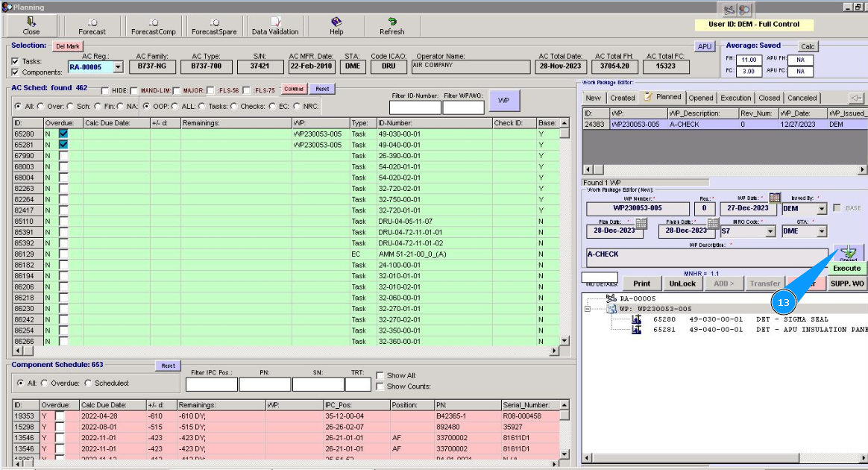This screenshot has height=470, width=868.
Task: Open the ForecastComp tool
Action: click(153, 27)
